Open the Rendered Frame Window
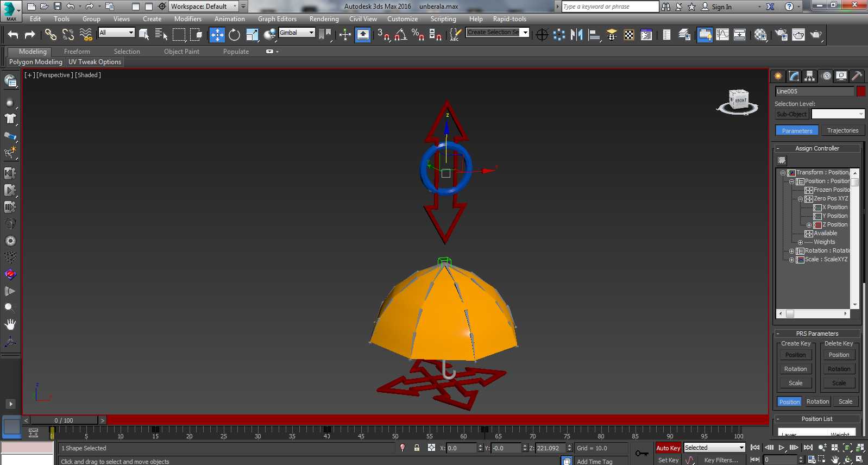Screen dimensions: 868x465 798,35
